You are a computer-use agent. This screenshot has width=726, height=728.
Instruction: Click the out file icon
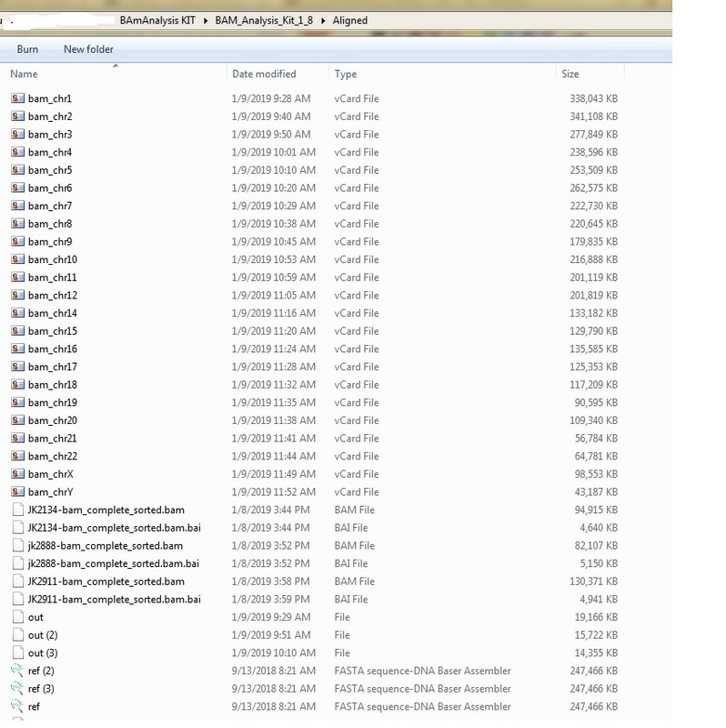(x=17, y=617)
